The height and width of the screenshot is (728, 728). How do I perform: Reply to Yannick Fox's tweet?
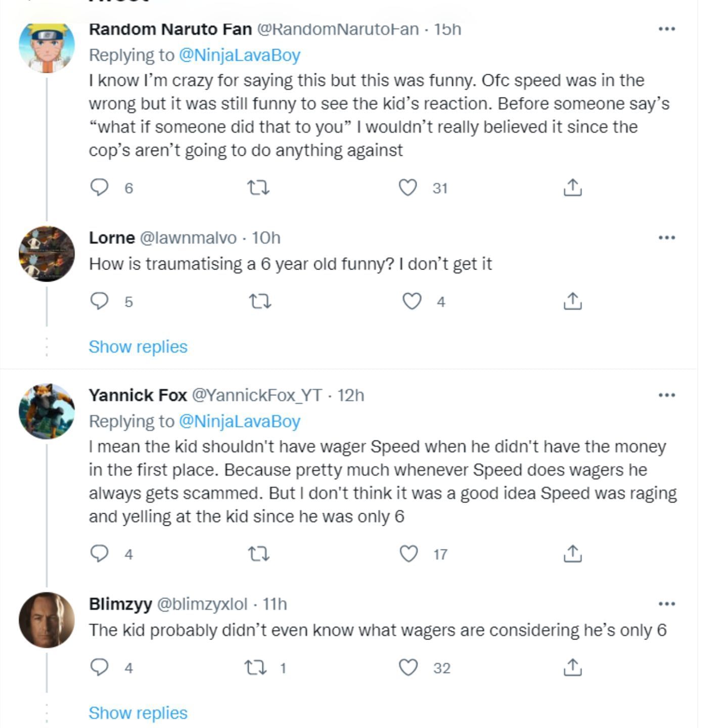pyautogui.click(x=99, y=554)
